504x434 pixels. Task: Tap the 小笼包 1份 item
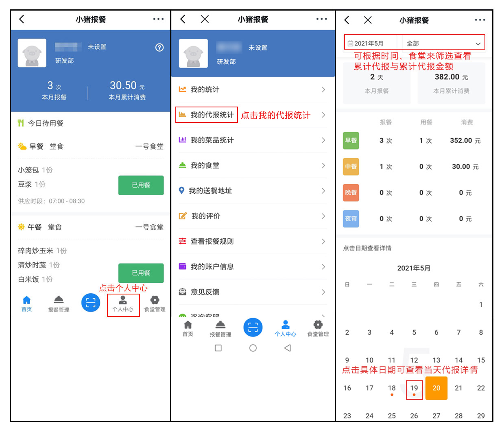[x=35, y=170]
